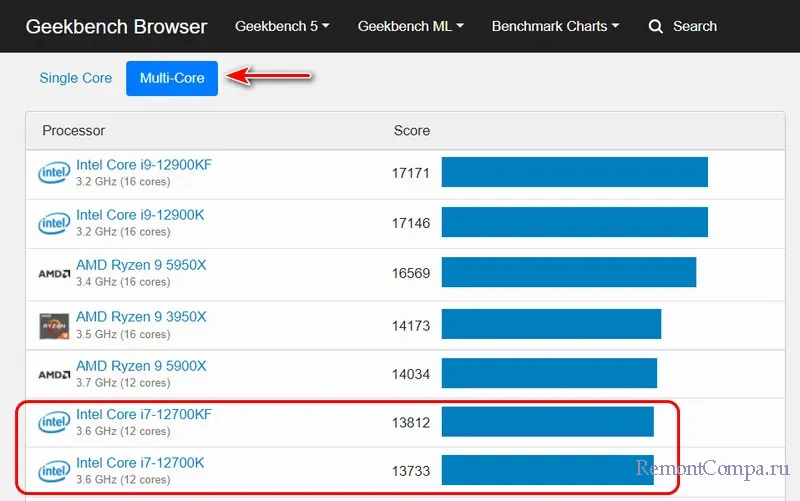Screen dimensions: 800x501
Task: Open the AMD Ryzen 9 5950X link
Action: click(x=141, y=265)
